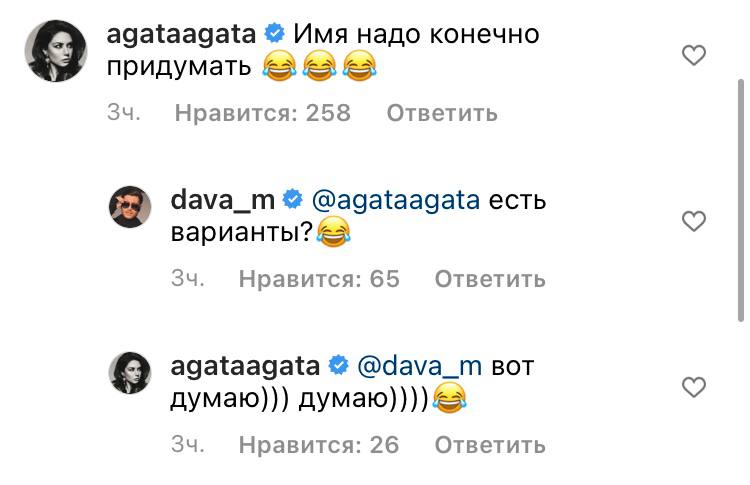View likes list "Нравится: 26"
The width and height of the screenshot is (750, 485).
319,445
